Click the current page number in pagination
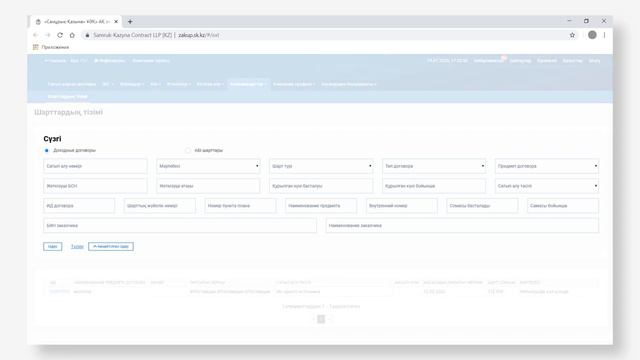 (x=321, y=319)
